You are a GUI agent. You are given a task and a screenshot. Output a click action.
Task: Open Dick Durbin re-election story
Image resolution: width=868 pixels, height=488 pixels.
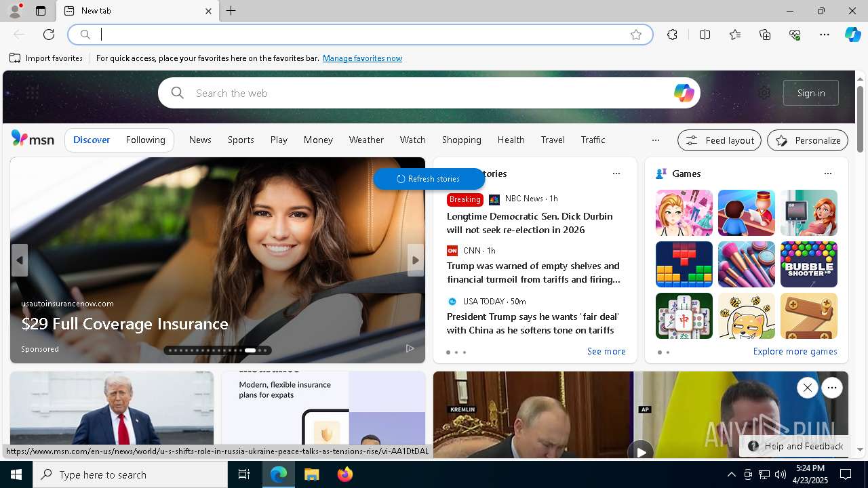pyautogui.click(x=530, y=223)
